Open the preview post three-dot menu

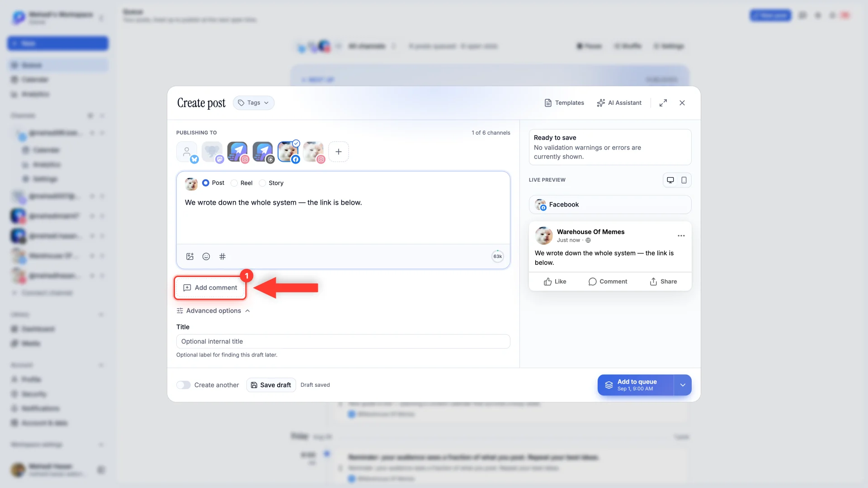pyautogui.click(x=681, y=236)
